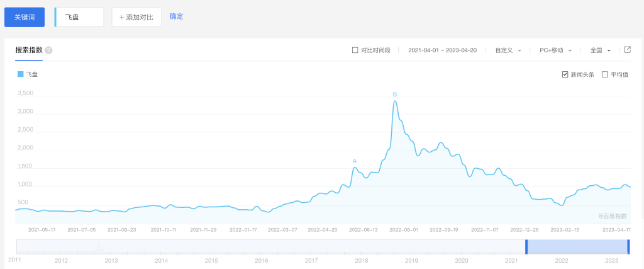
Task: Click the blue 关键词 button
Action: [25, 17]
